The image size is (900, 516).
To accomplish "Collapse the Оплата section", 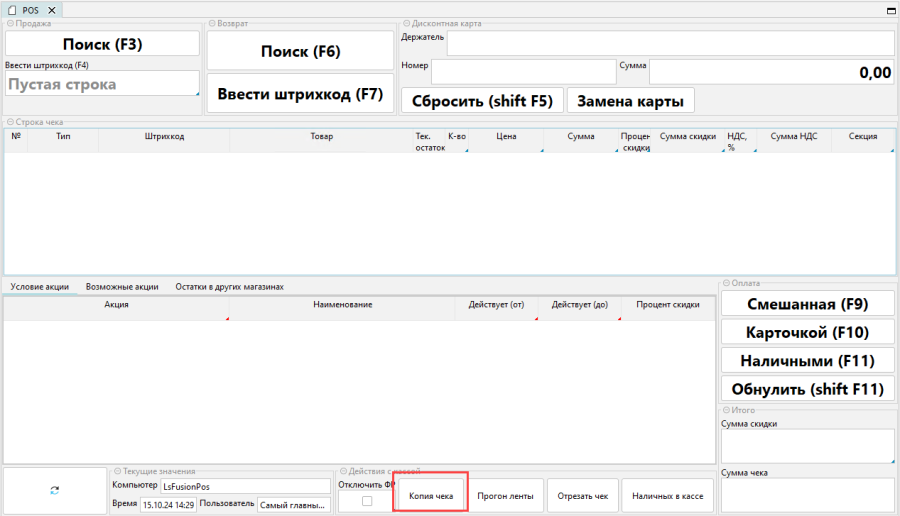I will [725, 283].
